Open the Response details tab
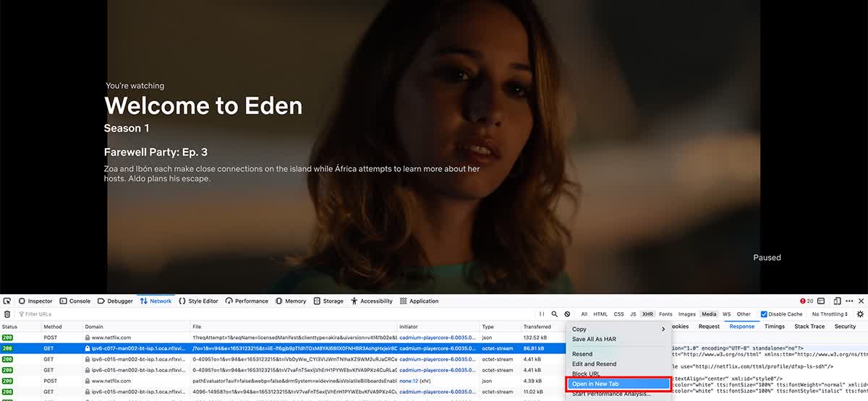The height and width of the screenshot is (401, 868). (x=742, y=327)
